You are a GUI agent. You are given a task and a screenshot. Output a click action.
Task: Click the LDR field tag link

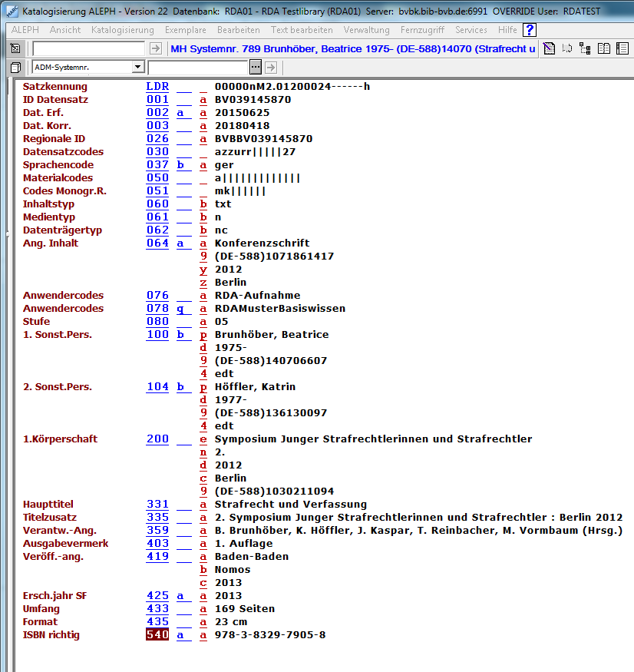point(157,86)
